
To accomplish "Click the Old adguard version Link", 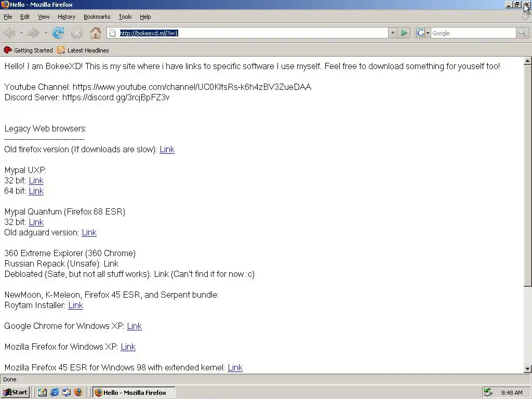I will [x=89, y=232].
